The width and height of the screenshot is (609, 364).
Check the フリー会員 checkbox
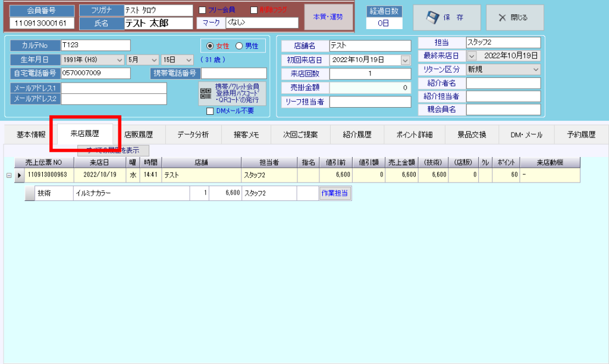pyautogui.click(x=202, y=10)
